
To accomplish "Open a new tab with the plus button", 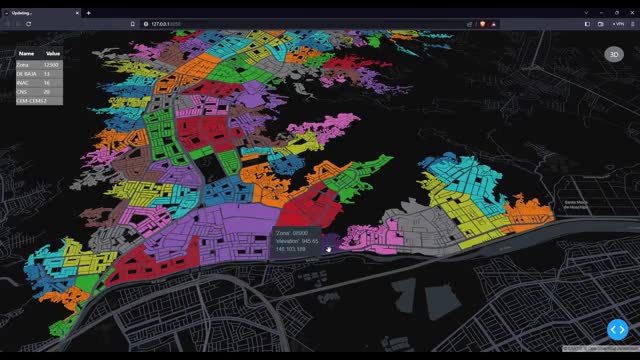I will click(89, 13).
